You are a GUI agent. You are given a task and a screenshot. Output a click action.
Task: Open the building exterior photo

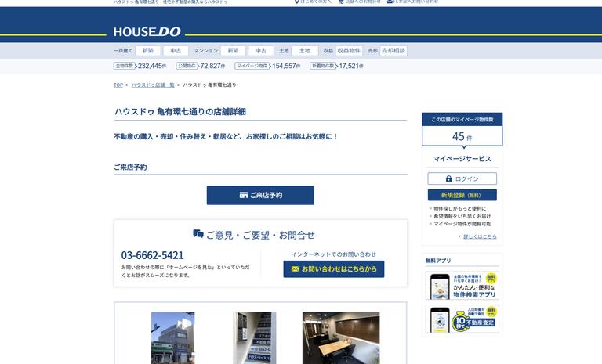coord(172,338)
